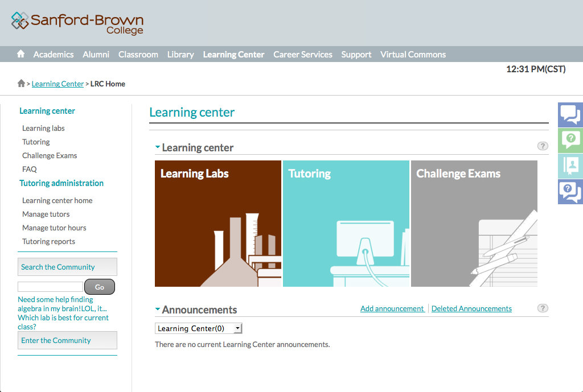Click the green question bubble side icon

tap(570, 140)
